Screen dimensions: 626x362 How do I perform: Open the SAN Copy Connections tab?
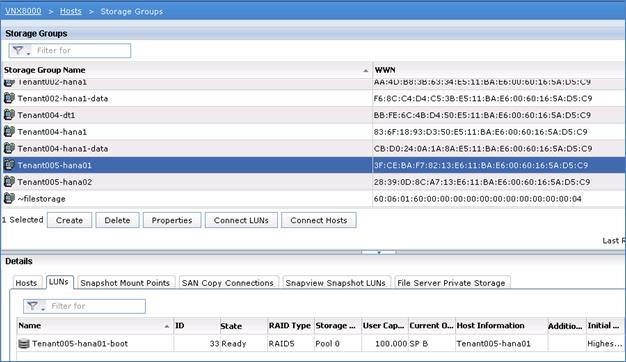(228, 283)
